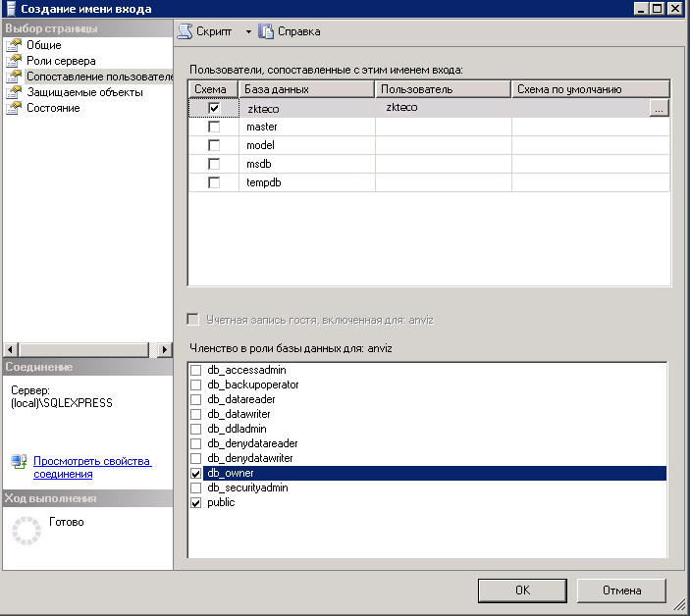This screenshot has width=690, height=616.
Task: Select the tempdb database row
Action: [429, 182]
